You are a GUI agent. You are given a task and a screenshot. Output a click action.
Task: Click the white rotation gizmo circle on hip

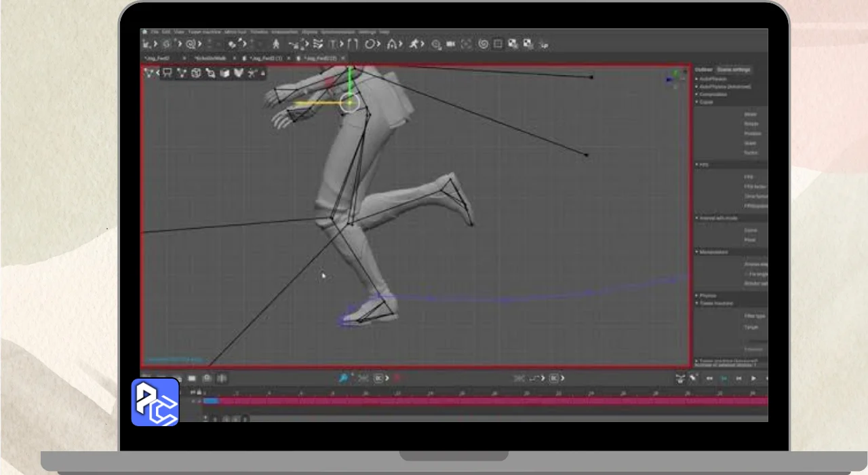(350, 102)
